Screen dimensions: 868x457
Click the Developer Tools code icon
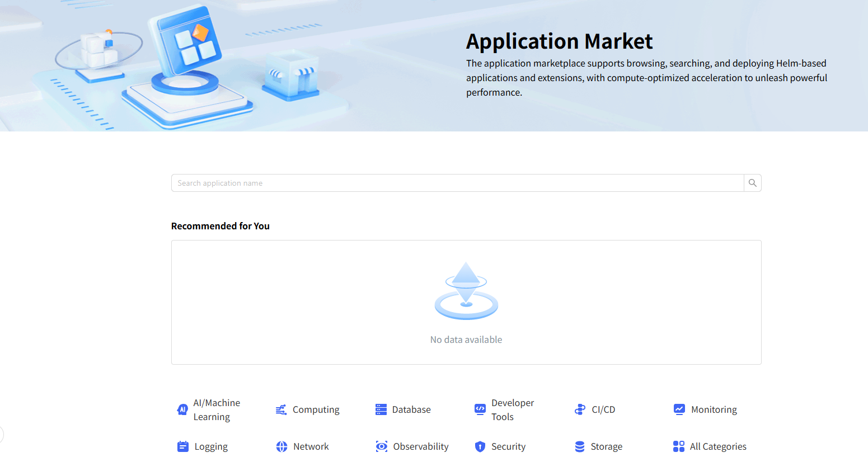pyautogui.click(x=480, y=409)
